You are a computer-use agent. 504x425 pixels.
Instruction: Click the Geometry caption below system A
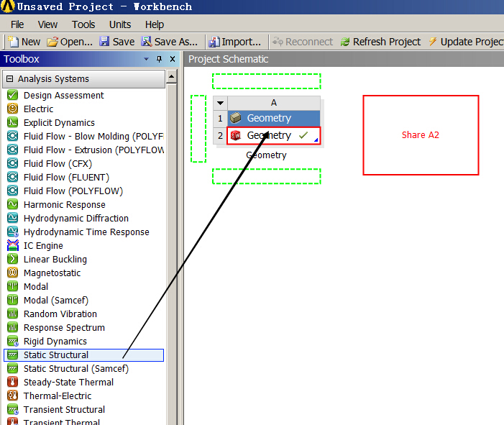click(x=266, y=155)
